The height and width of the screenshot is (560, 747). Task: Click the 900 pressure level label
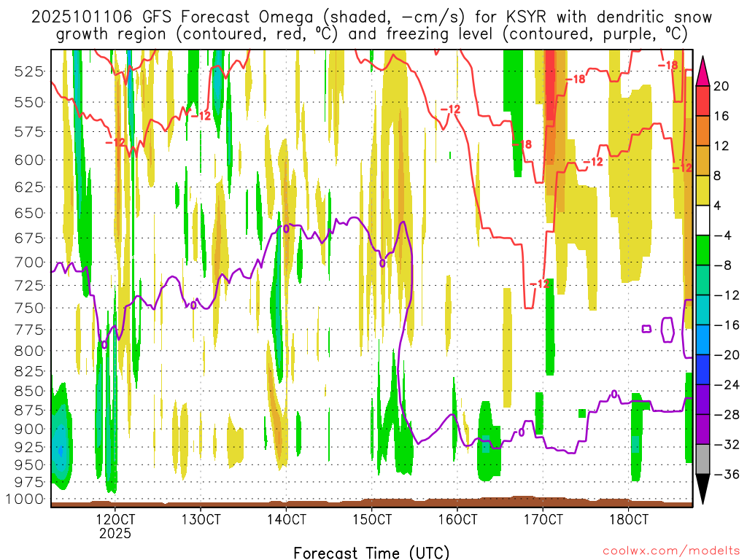tap(29, 429)
